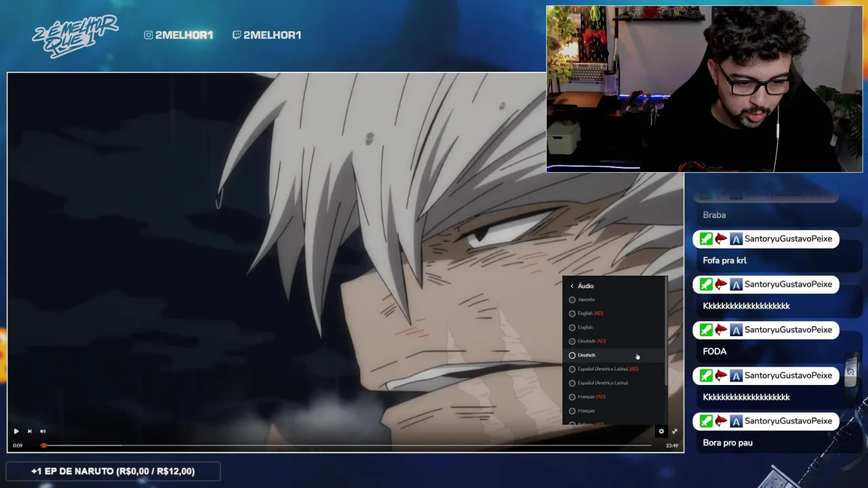Seek on the video progress bar

tap(346, 445)
